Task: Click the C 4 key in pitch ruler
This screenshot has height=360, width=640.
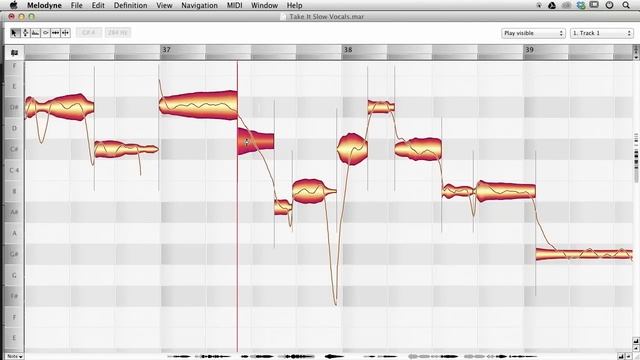Action: point(14,170)
